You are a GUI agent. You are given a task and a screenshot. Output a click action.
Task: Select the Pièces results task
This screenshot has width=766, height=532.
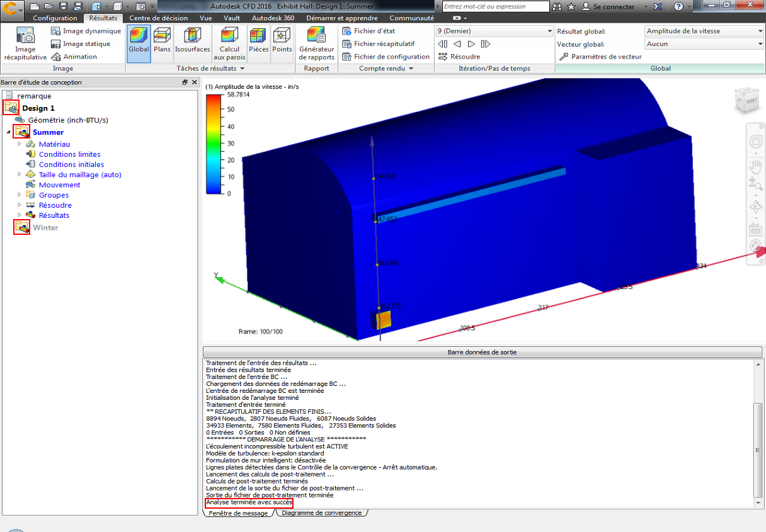(258, 43)
